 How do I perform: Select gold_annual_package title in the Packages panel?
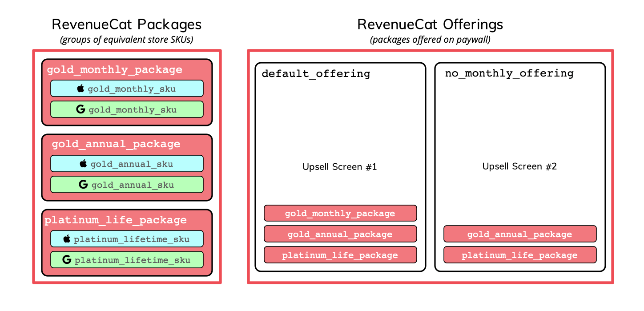pos(116,144)
